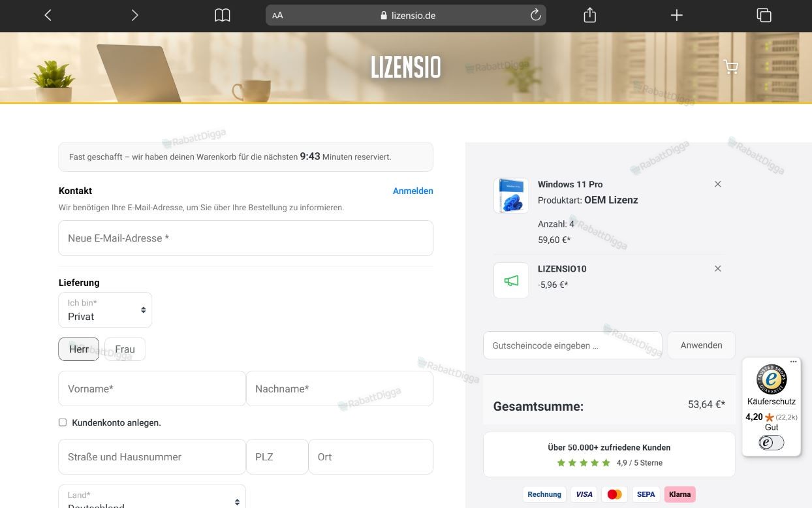This screenshot has height=508, width=812.
Task: Open the Ich bin Privat dropdown
Action: click(105, 310)
